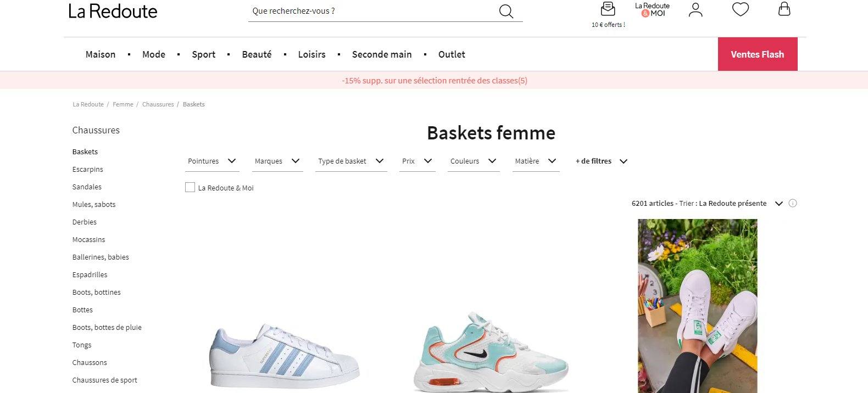The width and height of the screenshot is (868, 393).
Task: Click the search magnifier icon
Action: [506, 12]
